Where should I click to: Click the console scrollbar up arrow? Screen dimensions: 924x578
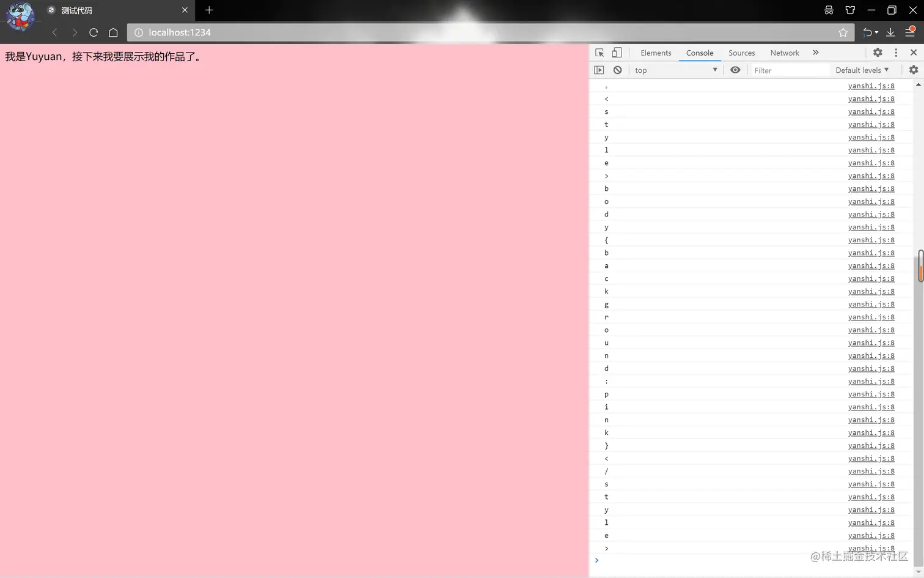coord(919,84)
